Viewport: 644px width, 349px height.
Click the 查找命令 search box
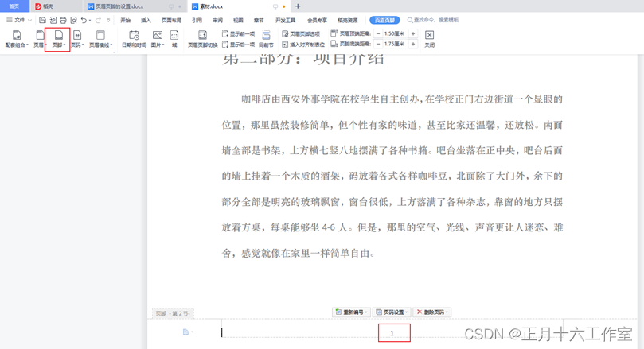click(433, 20)
